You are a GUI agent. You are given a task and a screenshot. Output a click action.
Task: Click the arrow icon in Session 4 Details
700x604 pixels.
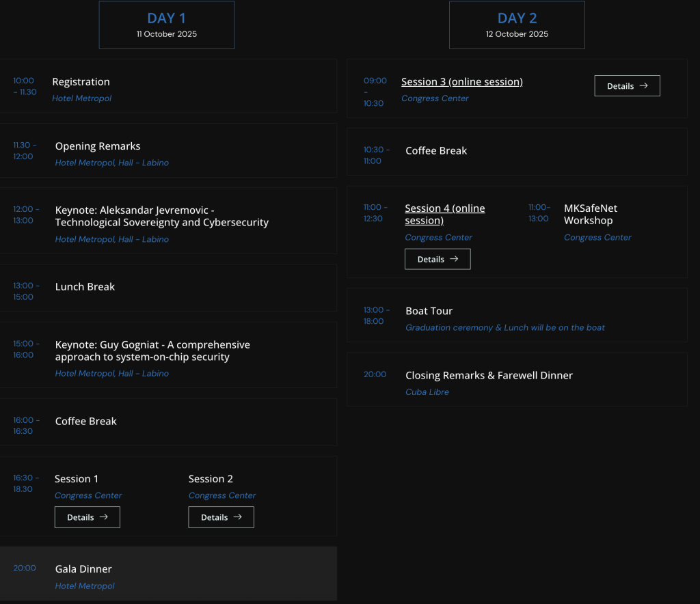pyautogui.click(x=454, y=260)
